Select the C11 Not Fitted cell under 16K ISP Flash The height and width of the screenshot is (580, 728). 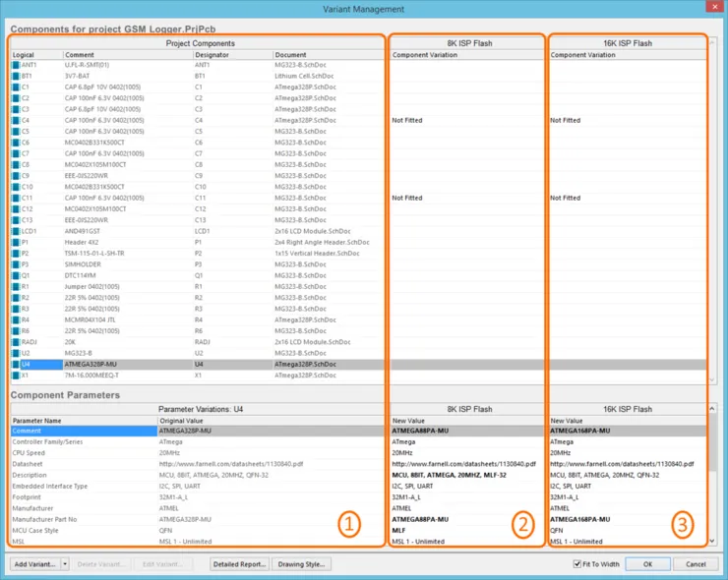pos(628,199)
